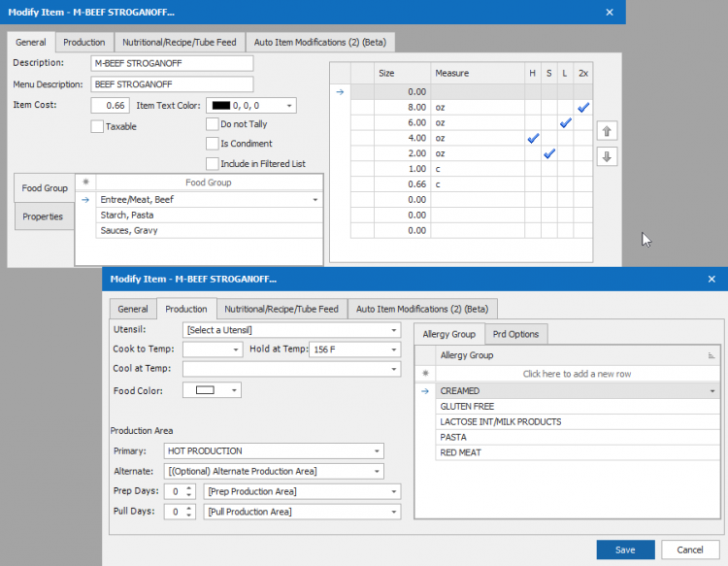
Task: Check the Do not Tally option
Action: coord(213,124)
